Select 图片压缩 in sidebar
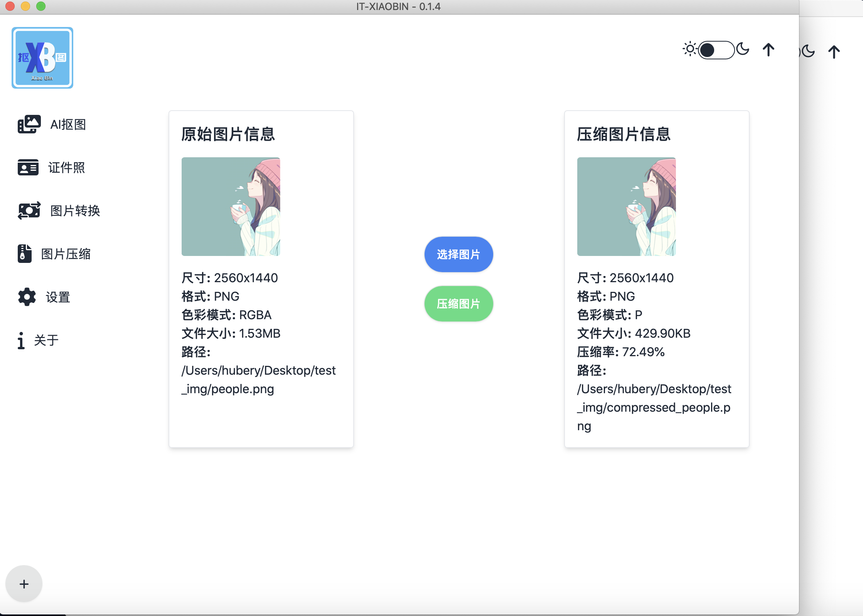The width and height of the screenshot is (863, 616). (x=54, y=254)
